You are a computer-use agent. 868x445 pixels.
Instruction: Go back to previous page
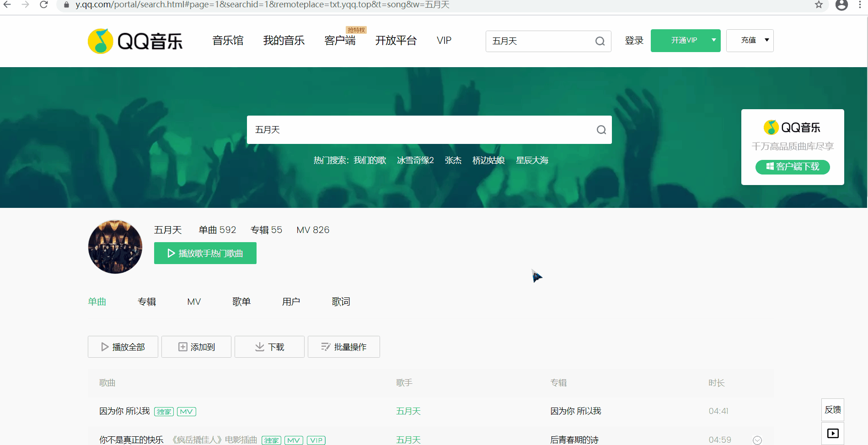tap(7, 5)
